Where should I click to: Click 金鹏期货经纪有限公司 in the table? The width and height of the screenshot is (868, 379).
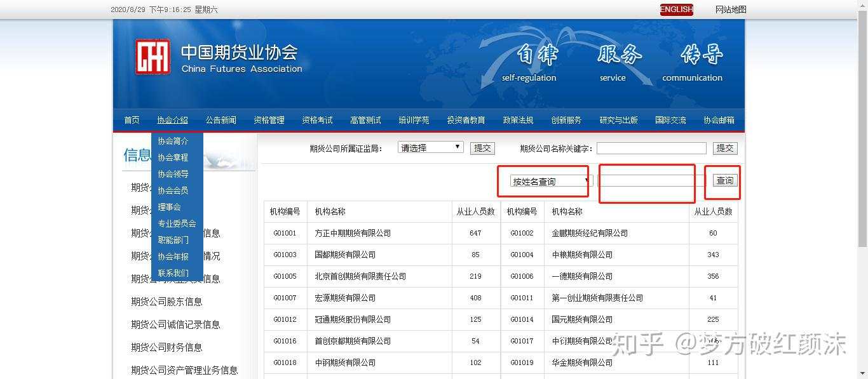590,233
